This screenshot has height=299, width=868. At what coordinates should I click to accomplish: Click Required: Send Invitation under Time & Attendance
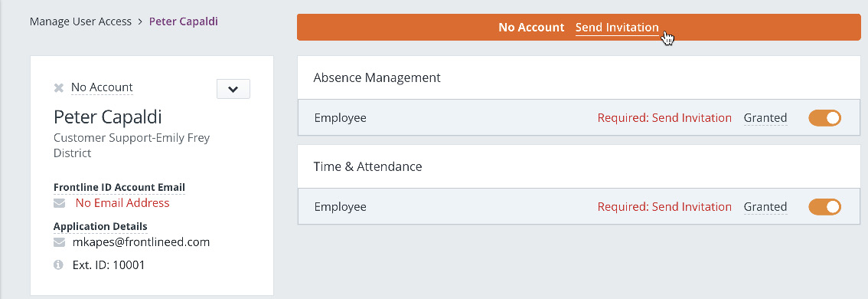pyautogui.click(x=664, y=207)
